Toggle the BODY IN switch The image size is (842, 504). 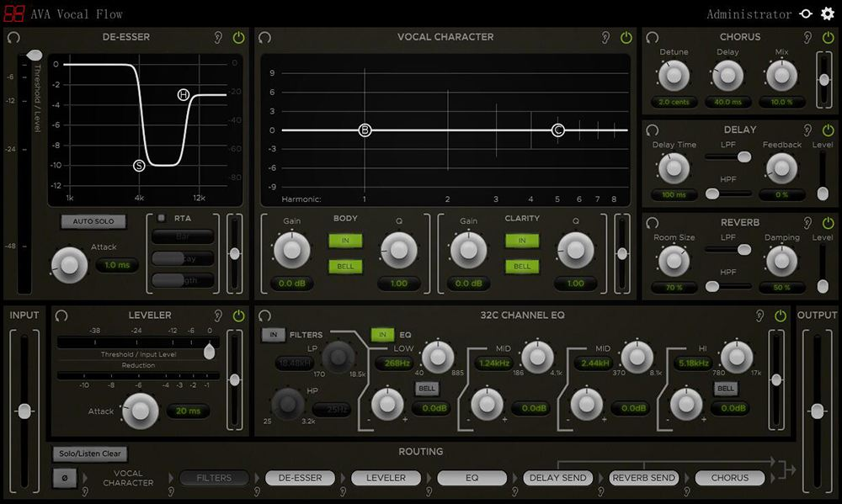345,241
